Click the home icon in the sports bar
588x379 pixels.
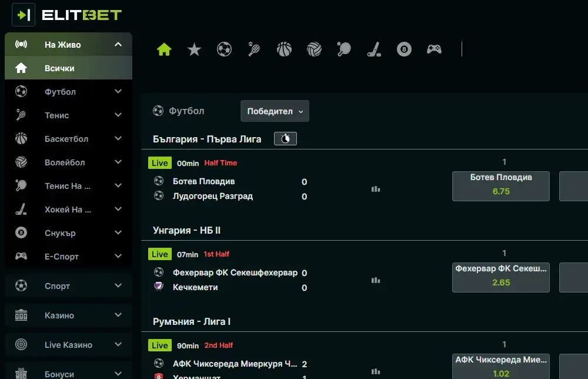164,49
